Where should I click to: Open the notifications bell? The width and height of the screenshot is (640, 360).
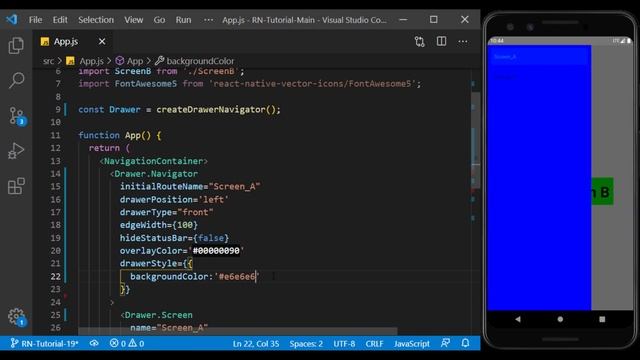(x=465, y=343)
